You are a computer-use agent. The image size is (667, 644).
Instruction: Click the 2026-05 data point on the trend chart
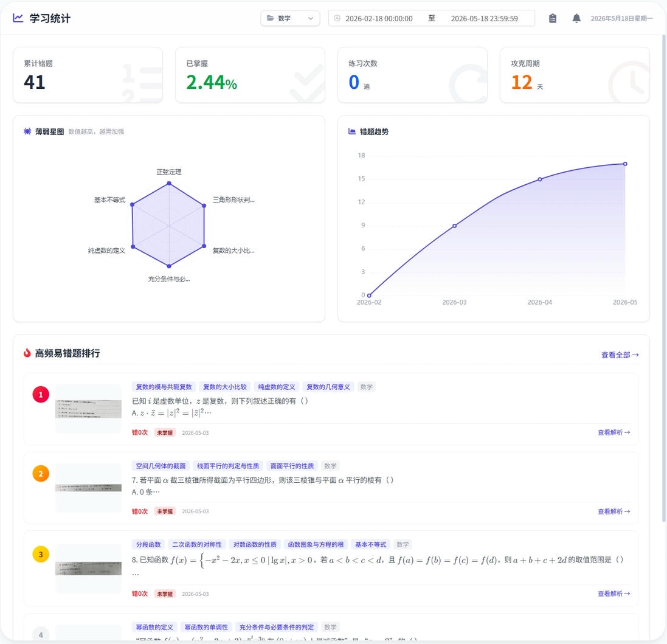(x=625, y=164)
